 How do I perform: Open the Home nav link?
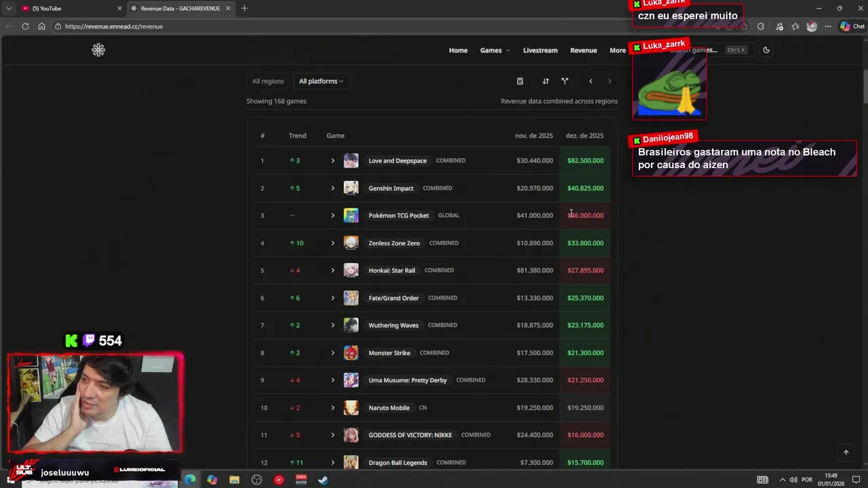458,50
